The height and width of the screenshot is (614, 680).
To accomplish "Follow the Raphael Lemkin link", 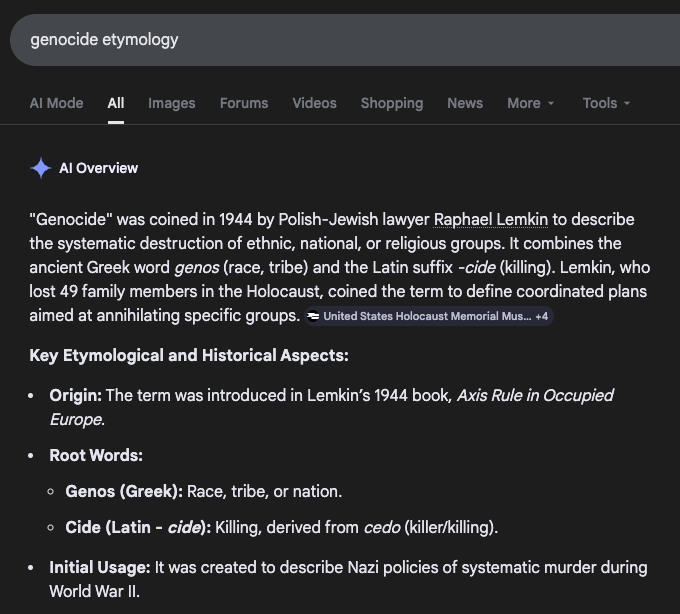I will [x=491, y=219].
